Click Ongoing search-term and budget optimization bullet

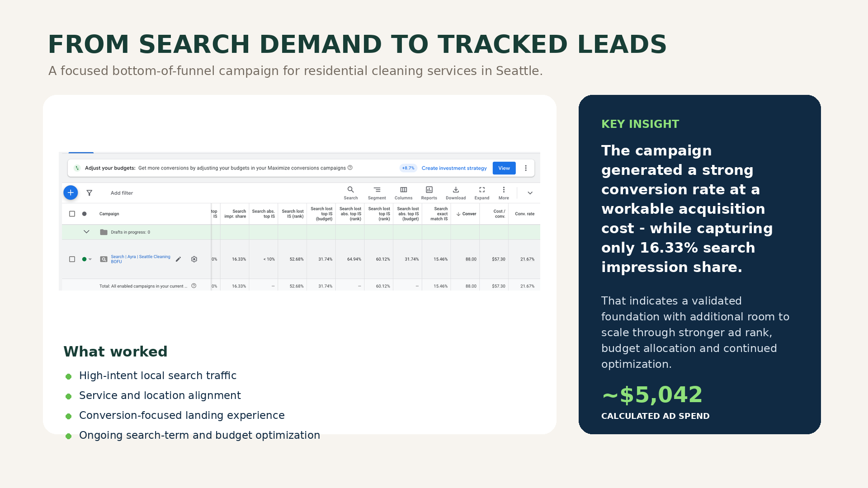click(x=199, y=436)
